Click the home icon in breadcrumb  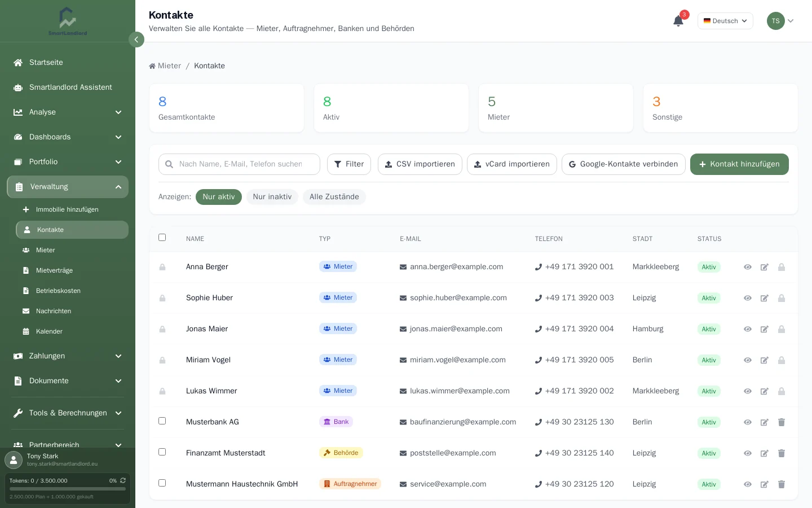click(152, 66)
